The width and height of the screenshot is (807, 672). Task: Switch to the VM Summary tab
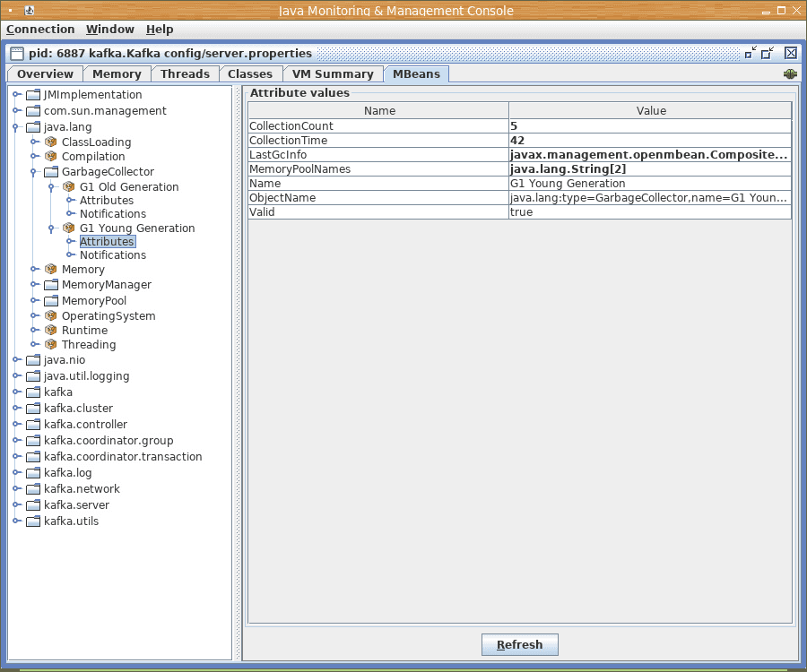pos(333,74)
